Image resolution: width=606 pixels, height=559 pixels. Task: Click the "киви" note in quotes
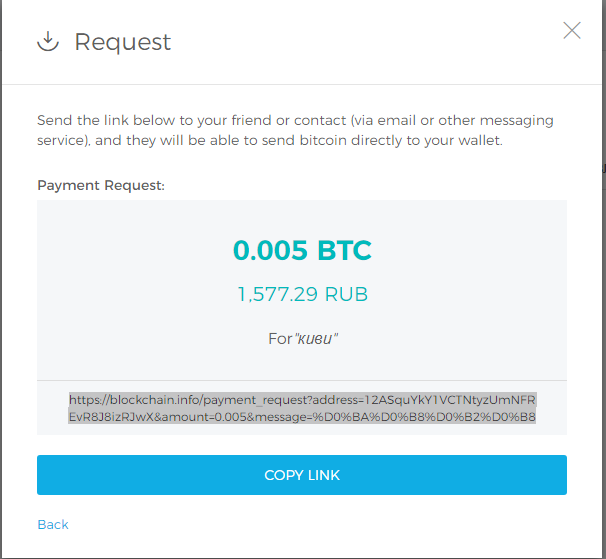(x=317, y=339)
